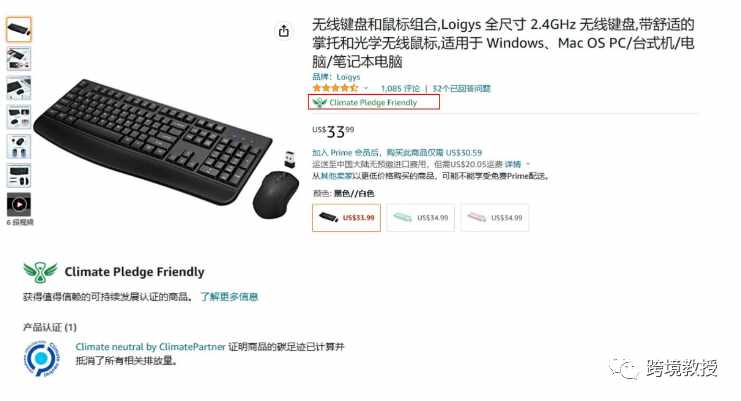Expand star rating dropdown arrow
The width and height of the screenshot is (741, 401).
tap(366, 88)
